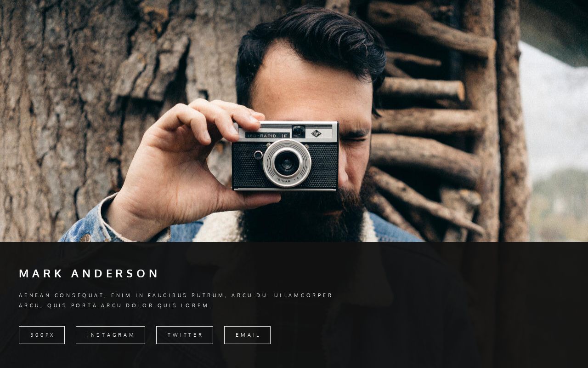Viewport: 588px width, 368px height.
Task: Select the Email contact button
Action: pyautogui.click(x=247, y=335)
